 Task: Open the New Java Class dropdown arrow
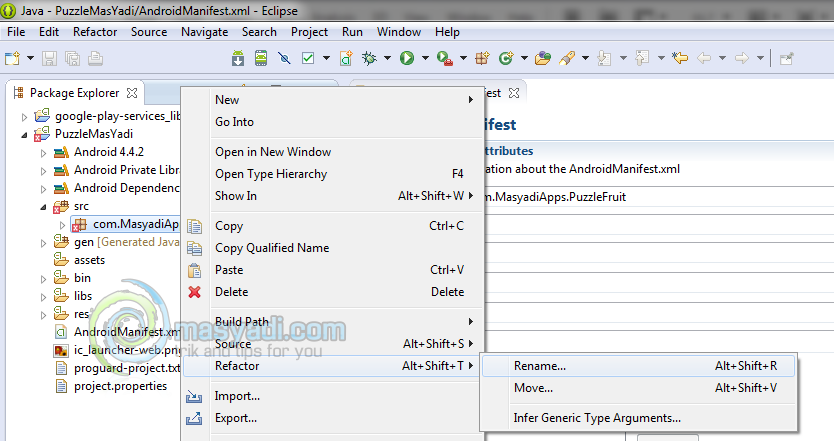click(x=524, y=58)
